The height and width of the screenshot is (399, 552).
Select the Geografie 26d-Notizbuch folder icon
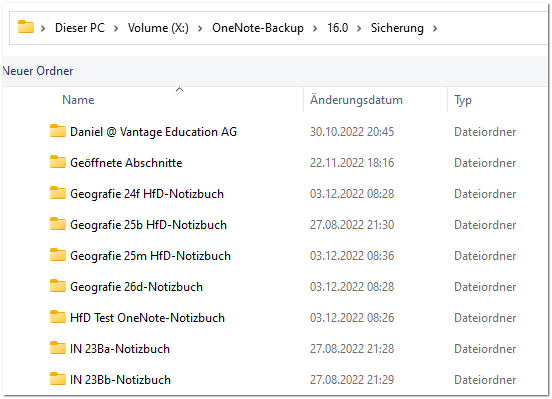58,286
